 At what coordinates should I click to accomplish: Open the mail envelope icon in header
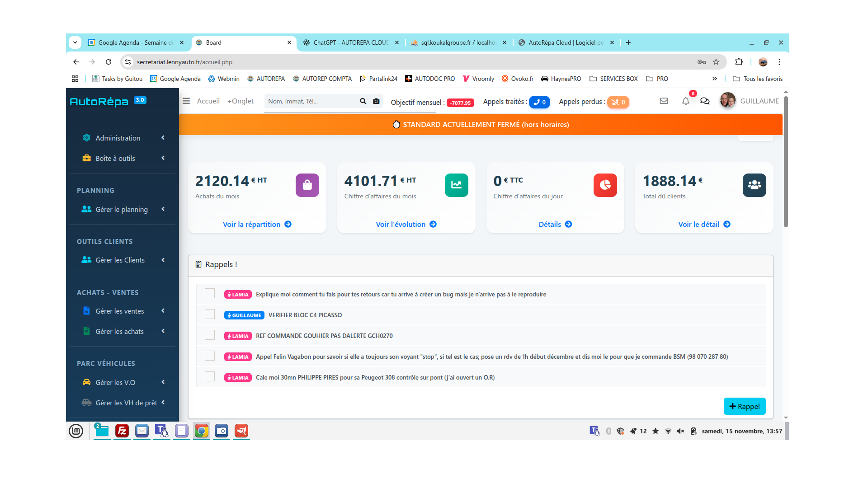point(664,101)
